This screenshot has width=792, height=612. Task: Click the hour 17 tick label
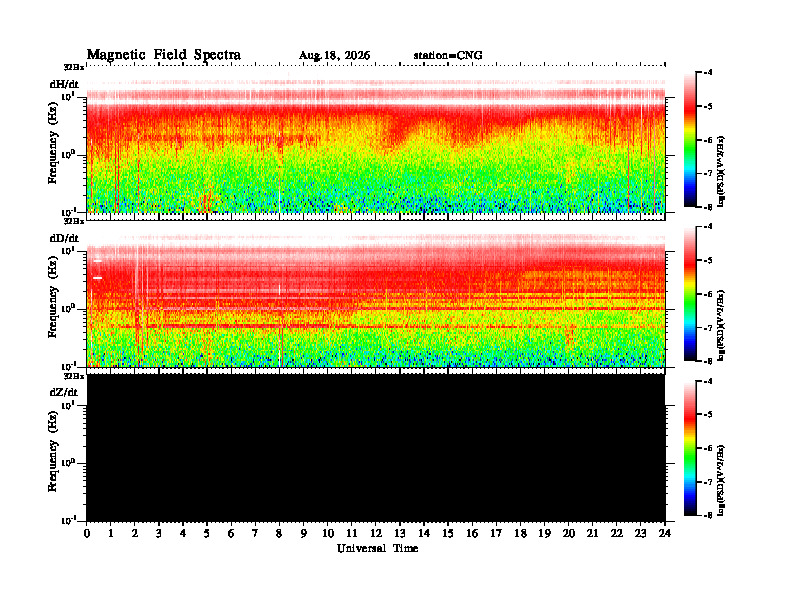(496, 534)
